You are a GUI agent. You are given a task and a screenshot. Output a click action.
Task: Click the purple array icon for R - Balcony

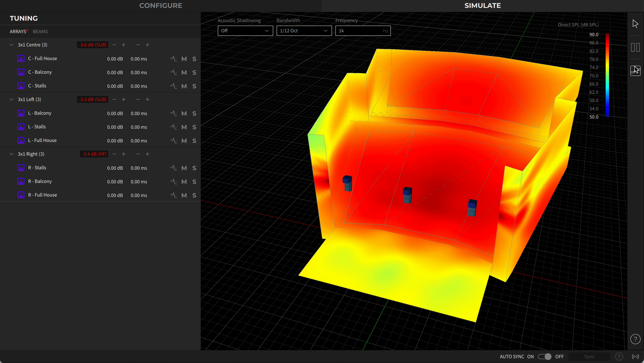pyautogui.click(x=21, y=181)
